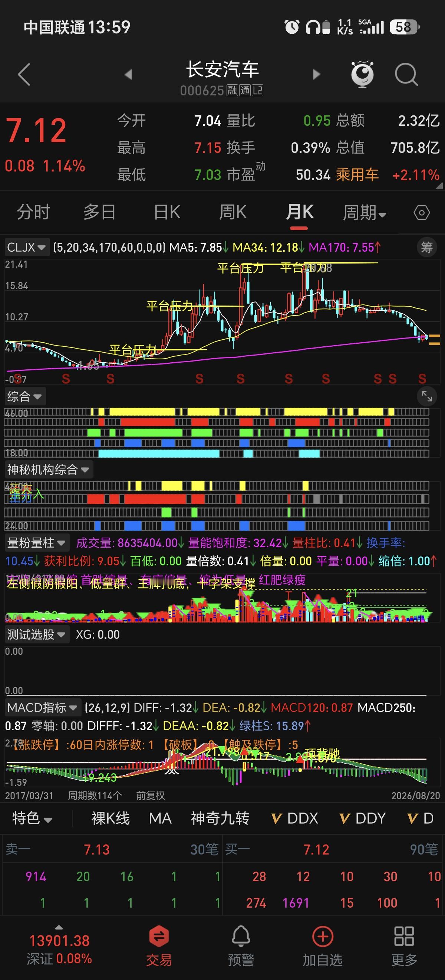The image size is (445, 980).
Task: Tap the 筹 chip distribution button
Action: 426,248
